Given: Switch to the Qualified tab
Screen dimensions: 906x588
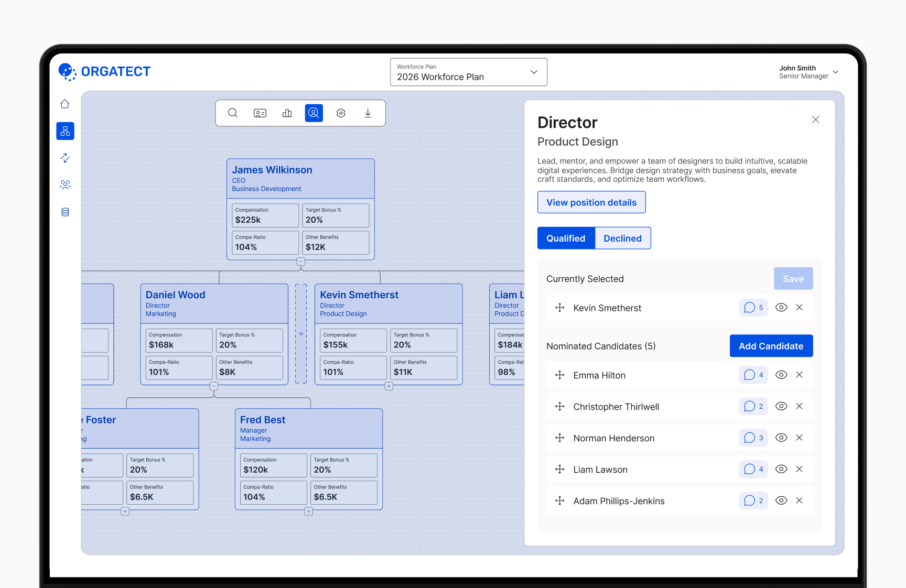Looking at the screenshot, I should pos(566,238).
